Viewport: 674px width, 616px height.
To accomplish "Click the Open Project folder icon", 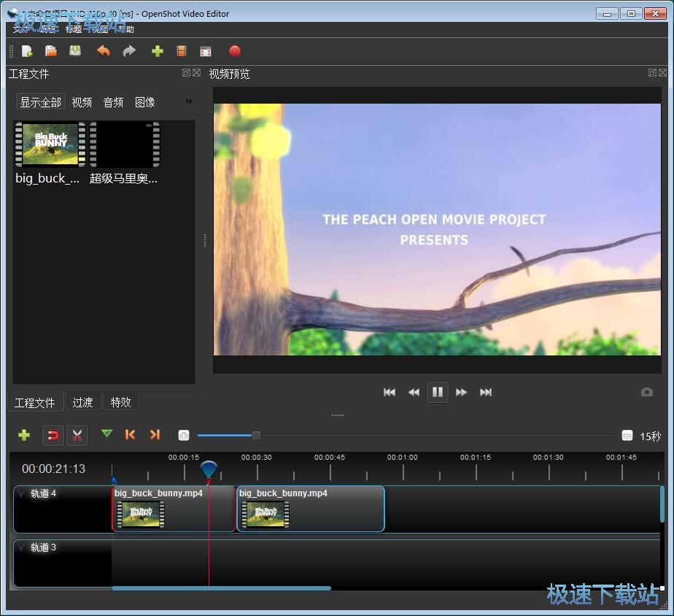I will [x=51, y=51].
